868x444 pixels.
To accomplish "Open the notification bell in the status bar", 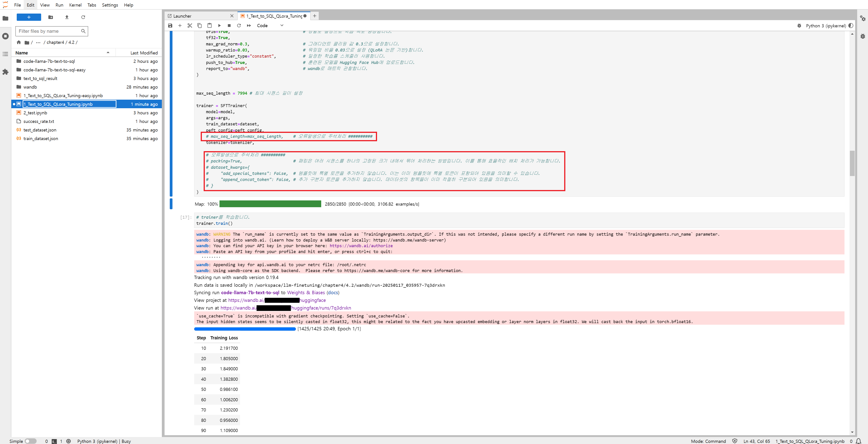I will pos(858,441).
